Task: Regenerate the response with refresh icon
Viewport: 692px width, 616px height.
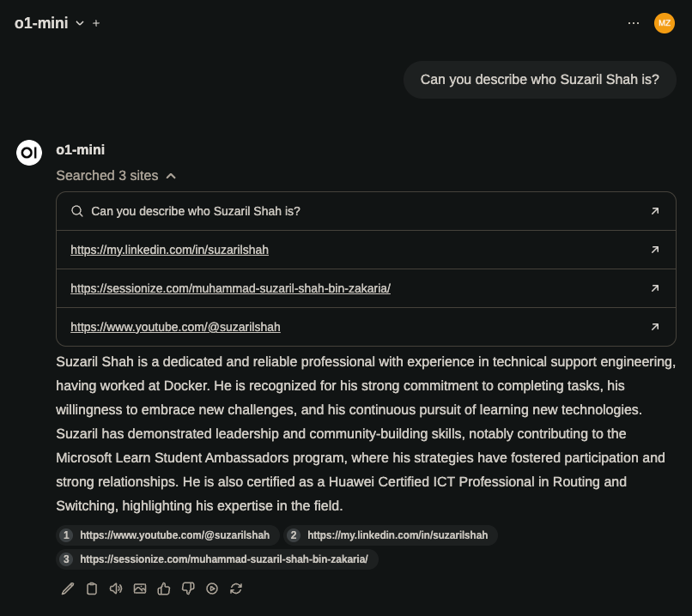Action: [236, 589]
